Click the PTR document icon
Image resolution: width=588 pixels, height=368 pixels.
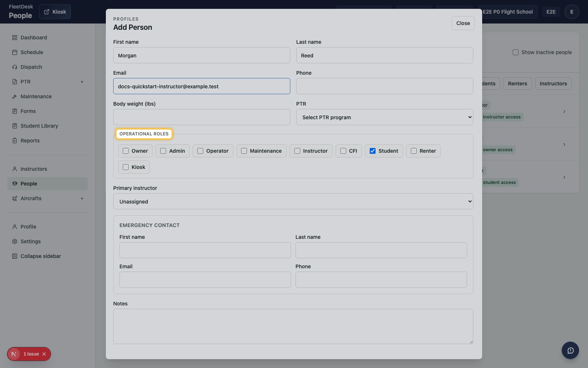coord(15,82)
